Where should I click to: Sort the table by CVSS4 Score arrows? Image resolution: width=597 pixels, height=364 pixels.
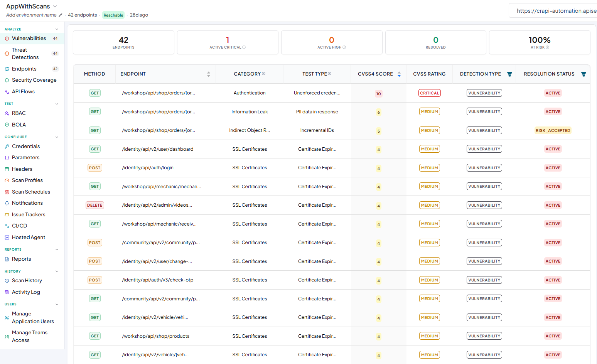[399, 74]
